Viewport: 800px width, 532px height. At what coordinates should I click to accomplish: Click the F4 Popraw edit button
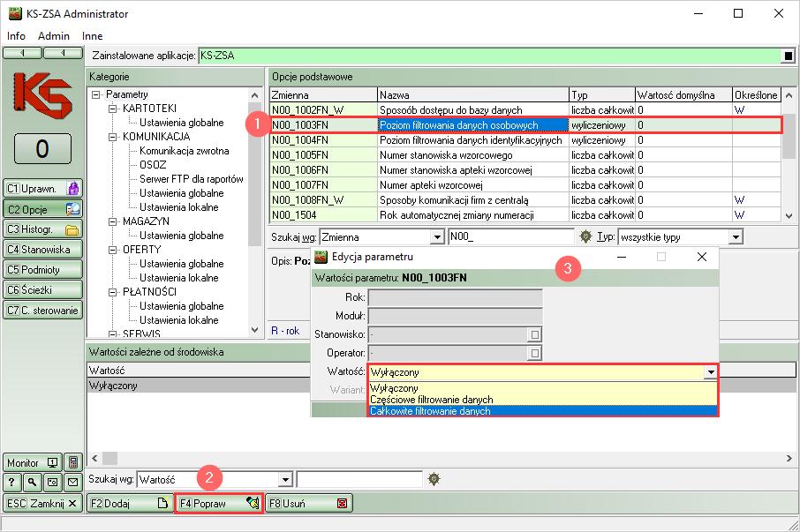219,504
